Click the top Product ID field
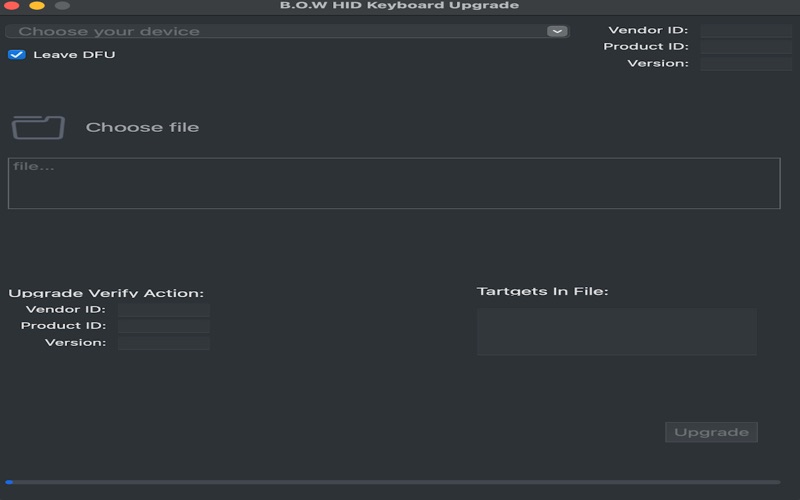The width and height of the screenshot is (800, 500). click(746, 47)
